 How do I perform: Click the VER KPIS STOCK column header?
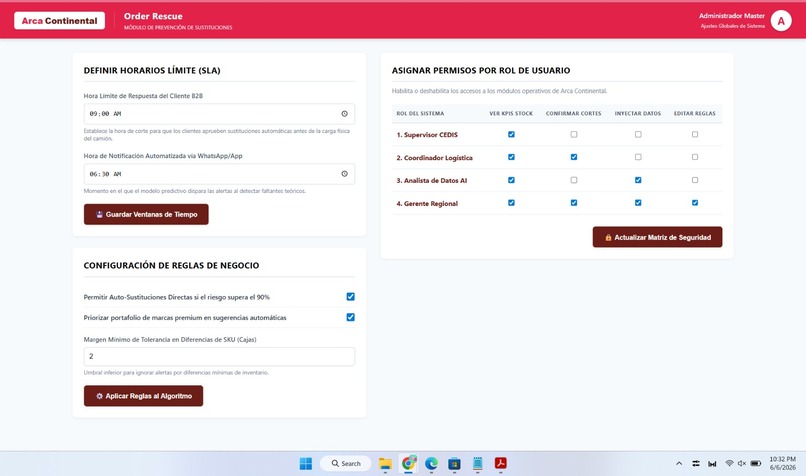pyautogui.click(x=511, y=114)
